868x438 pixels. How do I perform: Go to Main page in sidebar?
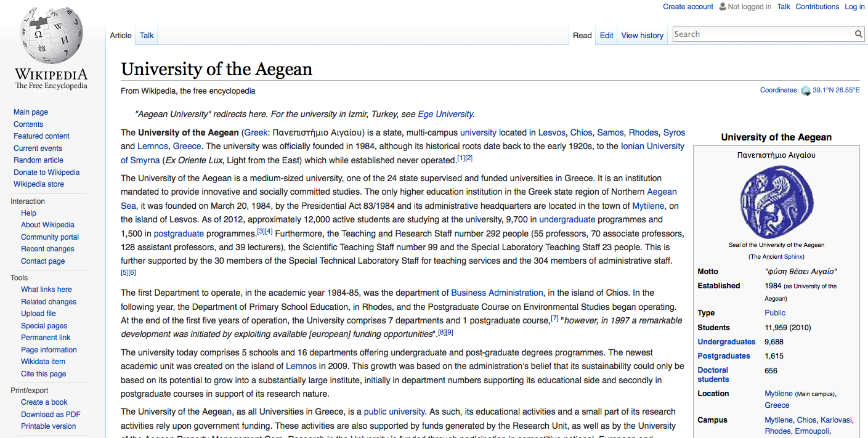click(31, 112)
